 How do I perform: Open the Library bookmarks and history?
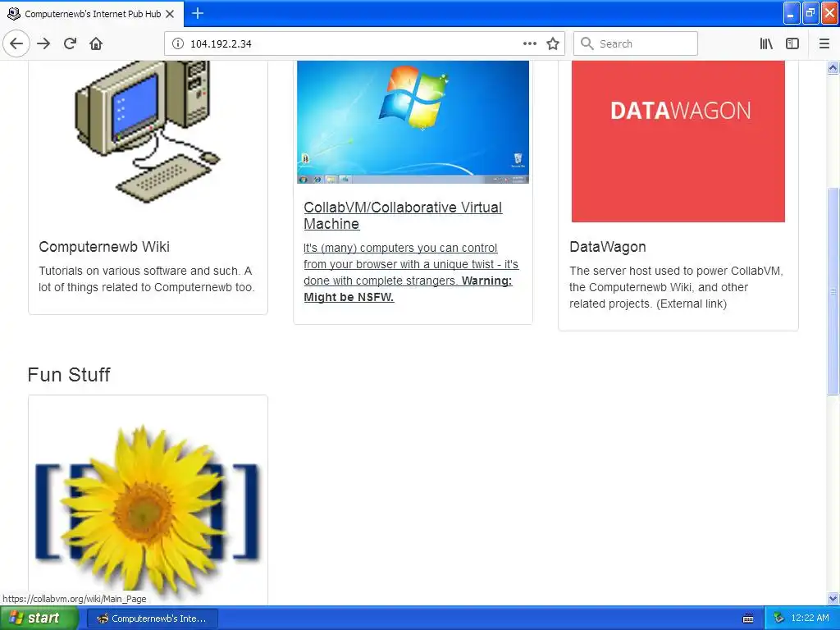[x=766, y=43]
